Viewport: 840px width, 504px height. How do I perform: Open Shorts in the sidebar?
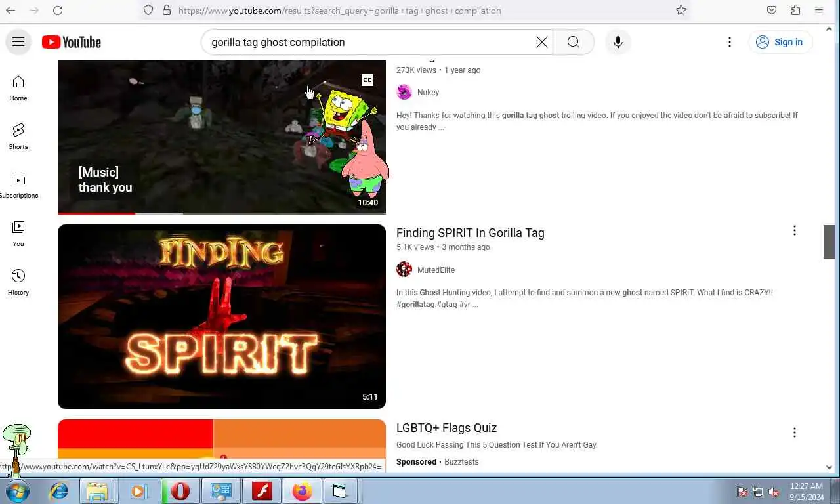point(18,136)
